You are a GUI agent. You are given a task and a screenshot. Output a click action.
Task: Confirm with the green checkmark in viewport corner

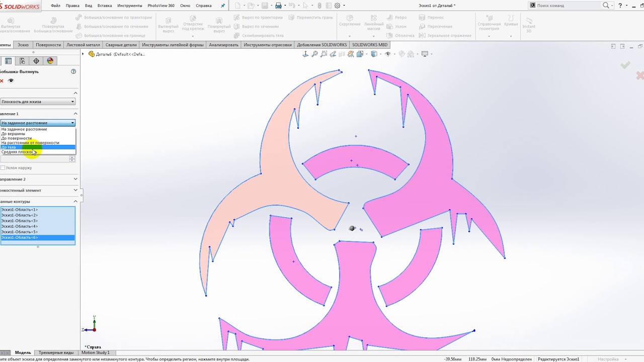(625, 65)
